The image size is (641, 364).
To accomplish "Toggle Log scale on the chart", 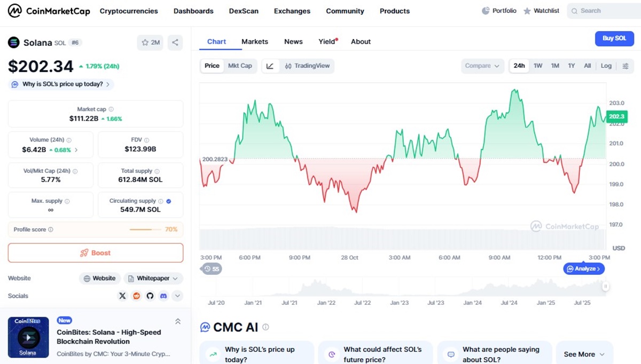I will coord(606,66).
